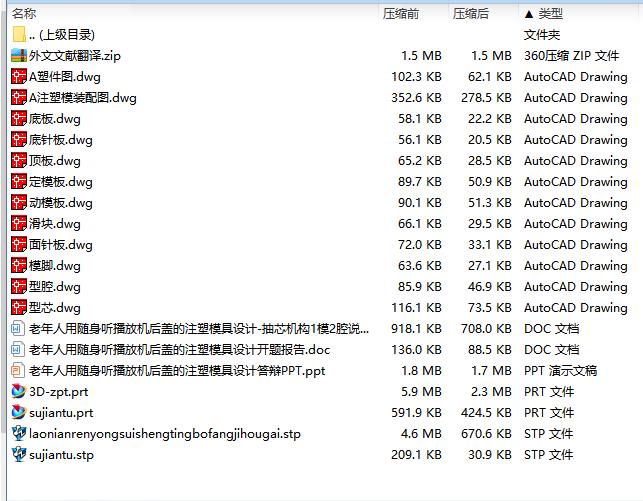Select the 注塑模具设计开题报告.doc file name
Viewport: 643px width, 501px height.
(179, 350)
